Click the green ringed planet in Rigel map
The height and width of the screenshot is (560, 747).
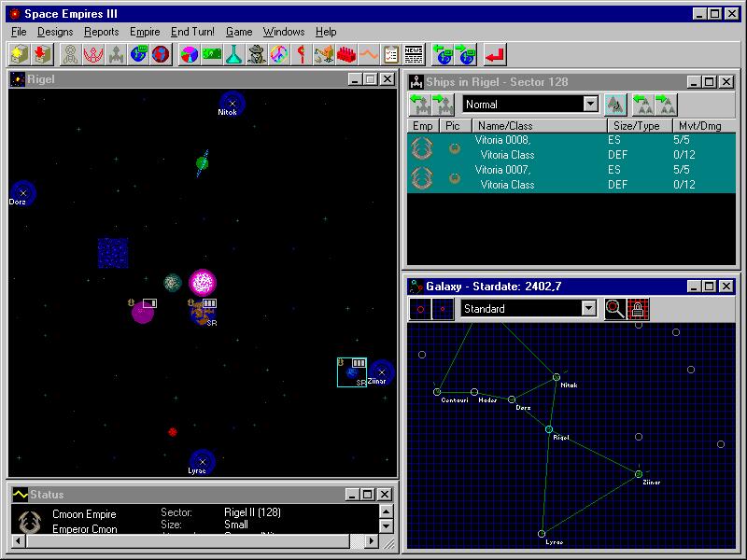pos(203,163)
